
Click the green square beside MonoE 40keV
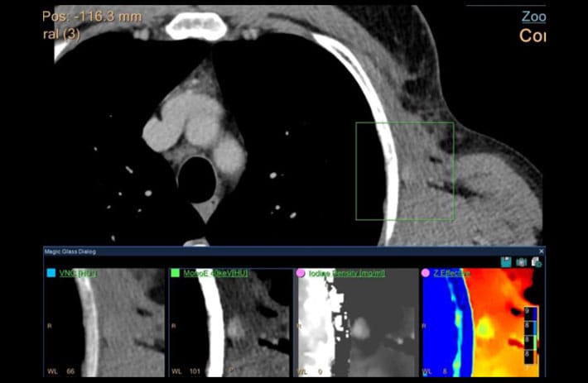pos(176,272)
